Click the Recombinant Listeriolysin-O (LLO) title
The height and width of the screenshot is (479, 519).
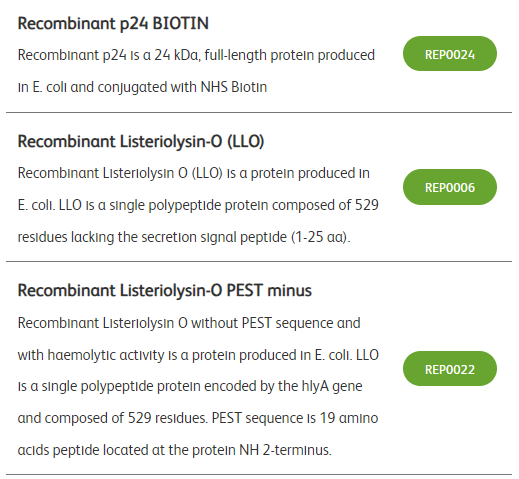[141, 141]
